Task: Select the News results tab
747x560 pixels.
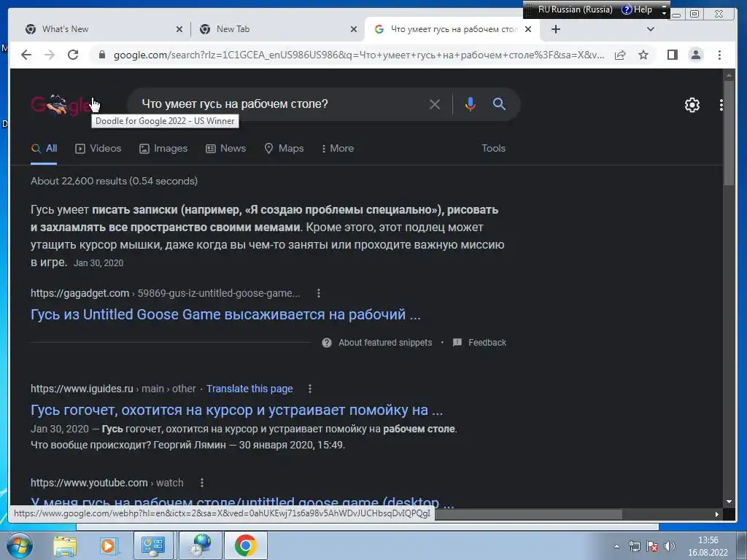Action: (226, 148)
